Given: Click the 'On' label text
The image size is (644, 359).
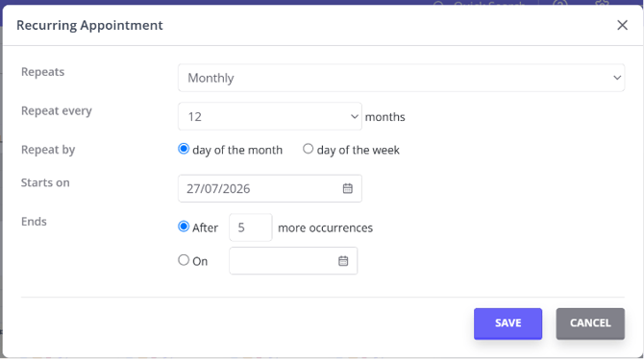Looking at the screenshot, I should point(200,261).
